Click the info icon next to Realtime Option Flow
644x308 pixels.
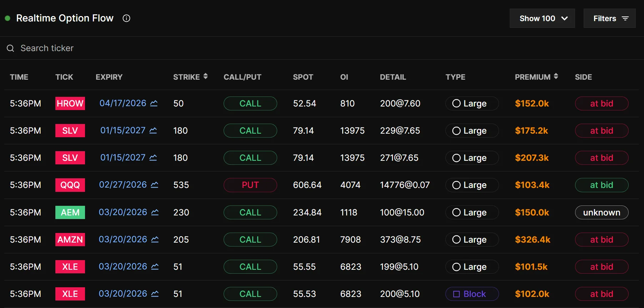coord(126,18)
